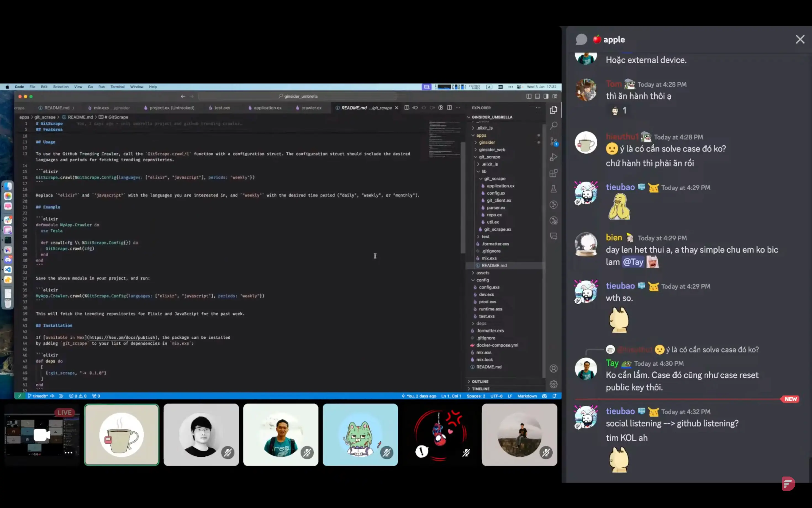Click the Markdown language mode in status bar
812x508 pixels.
click(x=527, y=396)
